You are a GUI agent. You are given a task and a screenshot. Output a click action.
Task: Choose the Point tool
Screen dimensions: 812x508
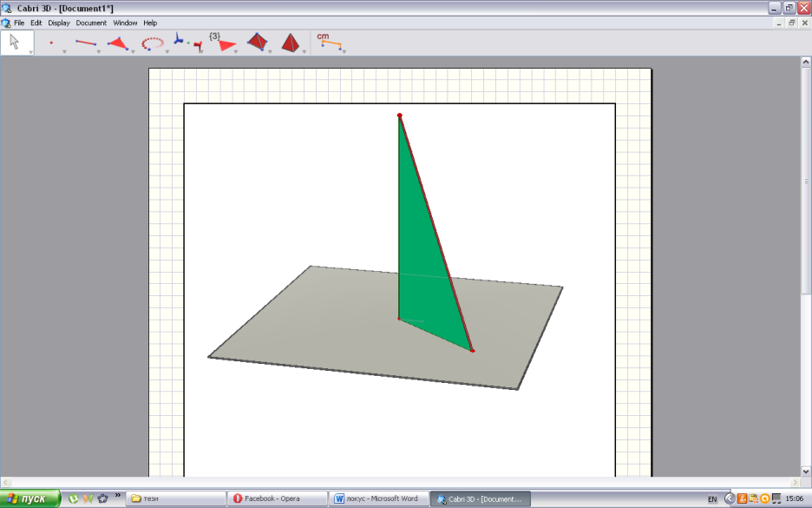[x=51, y=43]
